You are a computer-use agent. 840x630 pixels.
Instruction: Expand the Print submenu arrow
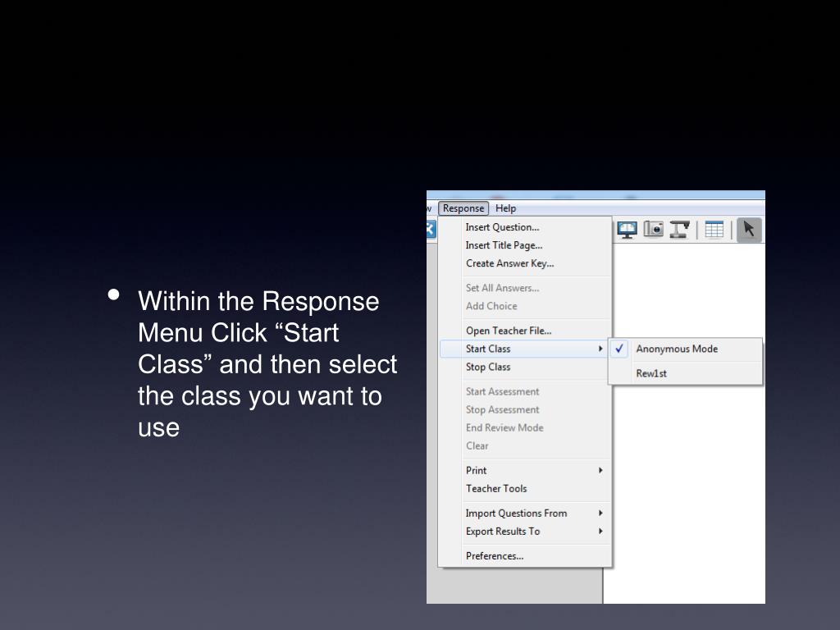click(600, 470)
